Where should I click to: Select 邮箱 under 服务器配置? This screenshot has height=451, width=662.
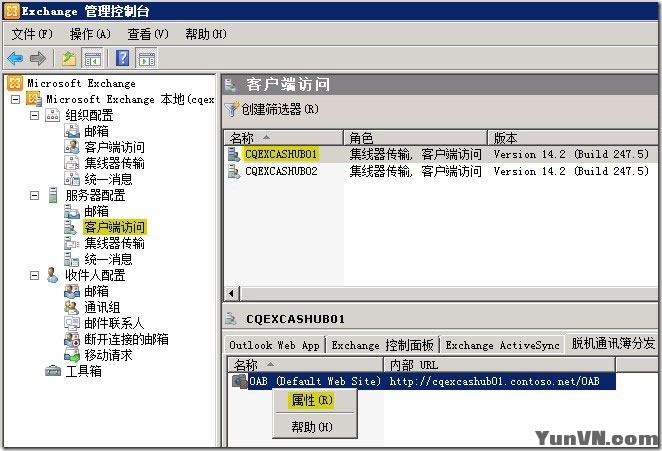pyautogui.click(x=97, y=211)
